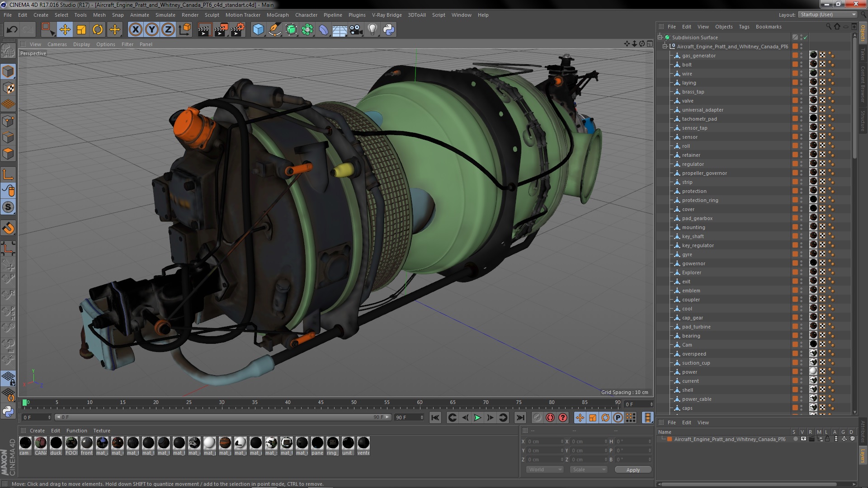
Task: Activate the Rotate tool
Action: (x=98, y=30)
